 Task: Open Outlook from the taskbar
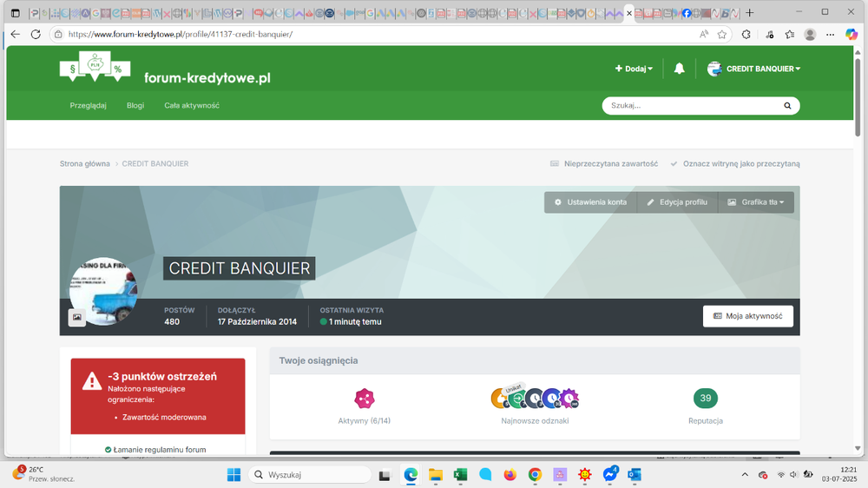[635, 475]
